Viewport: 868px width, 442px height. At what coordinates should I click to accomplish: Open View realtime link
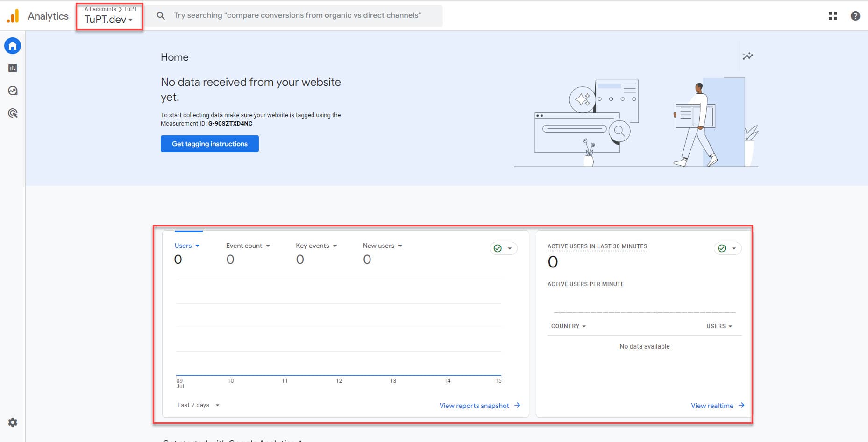717,406
